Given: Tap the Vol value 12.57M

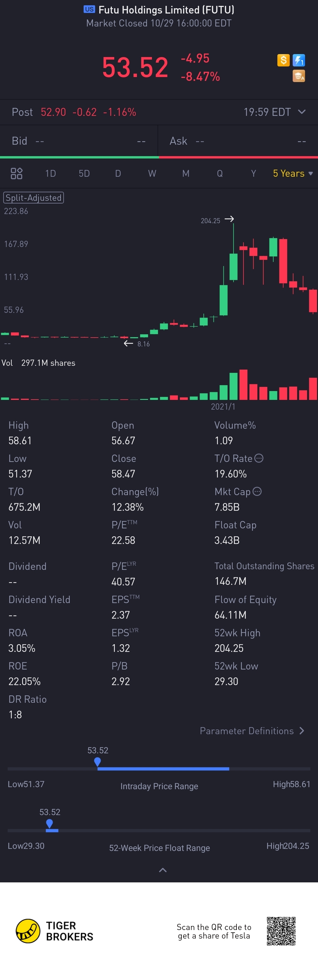Looking at the screenshot, I should (x=24, y=540).
